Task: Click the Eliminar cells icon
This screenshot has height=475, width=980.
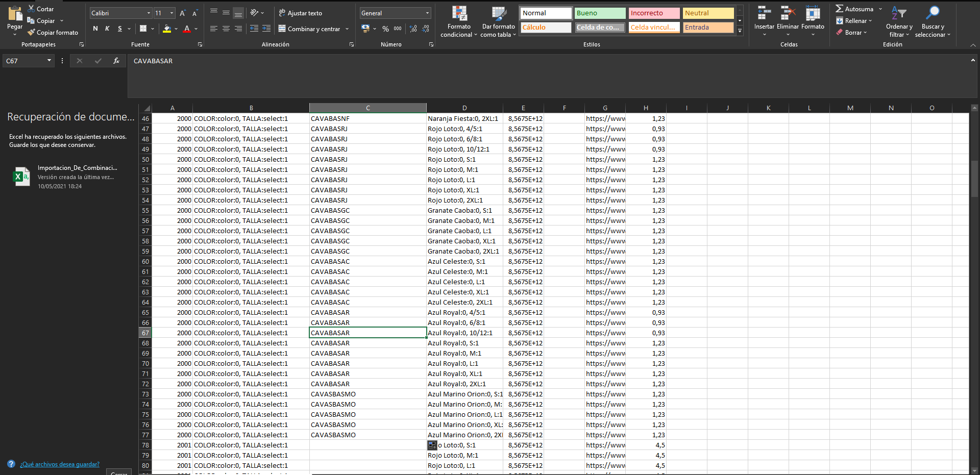Action: [x=788, y=13]
